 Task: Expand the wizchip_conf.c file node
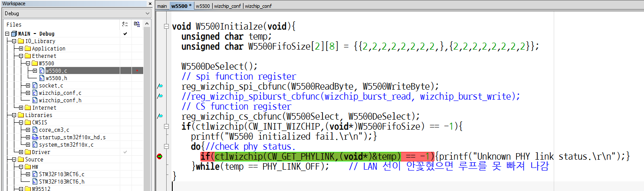(28, 93)
